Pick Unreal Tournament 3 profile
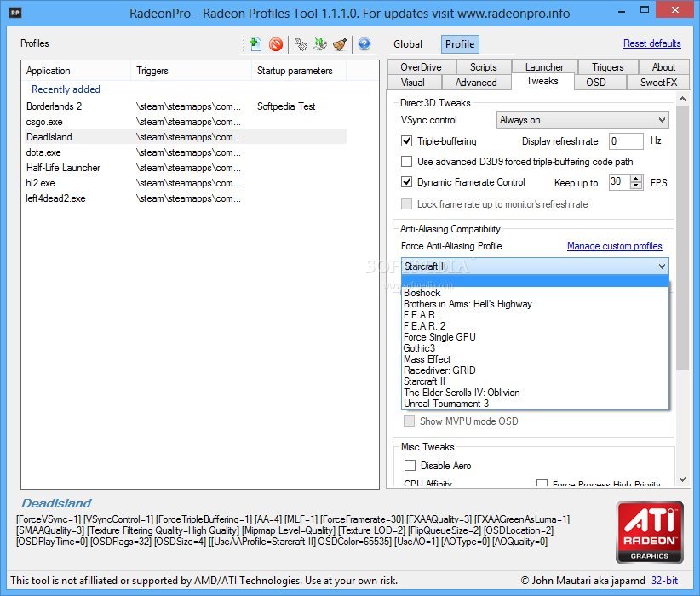This screenshot has height=596, width=700. point(535,404)
